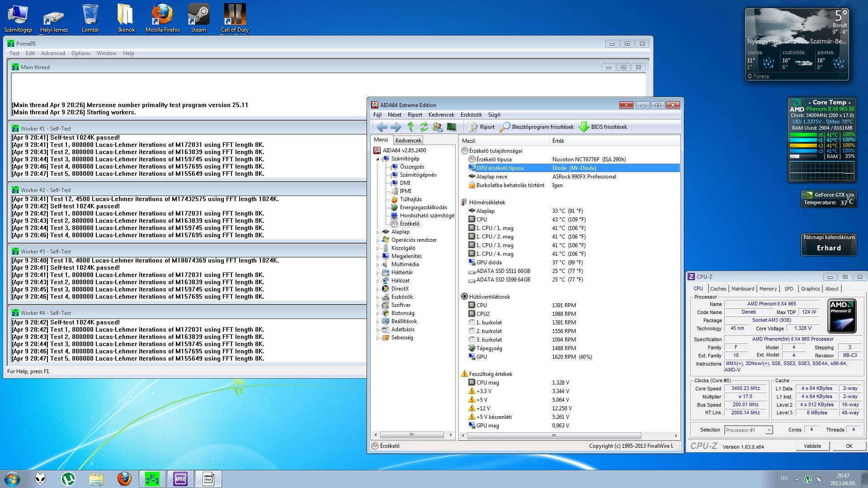This screenshot has height=488, width=868.
Task: Select Összegzés in the AIDA64 tree
Action: pyautogui.click(x=412, y=167)
